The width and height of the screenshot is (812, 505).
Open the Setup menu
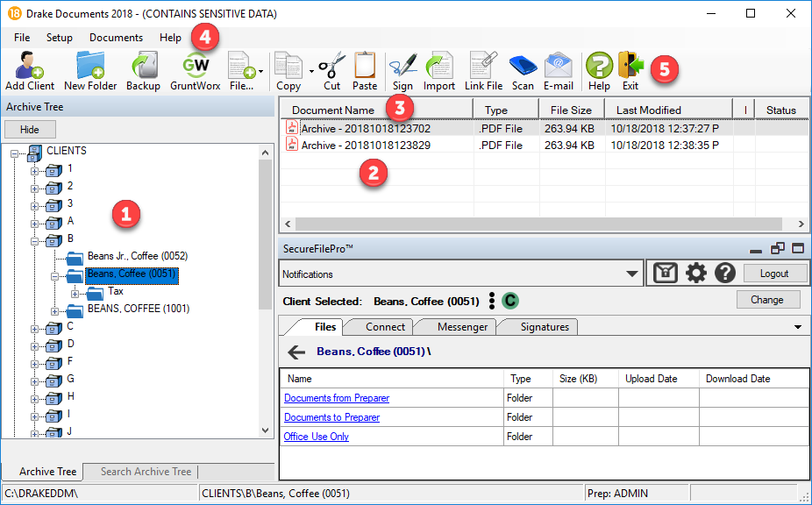(x=60, y=38)
